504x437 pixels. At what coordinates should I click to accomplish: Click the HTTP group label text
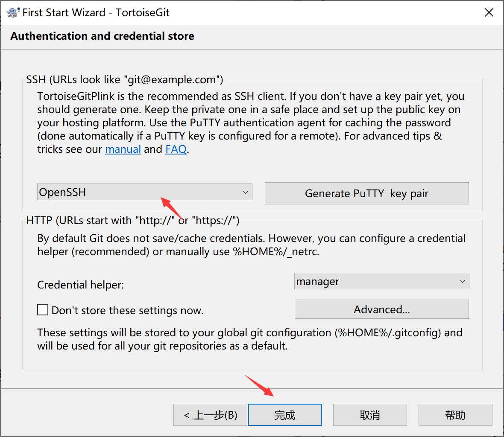pyautogui.click(x=133, y=221)
